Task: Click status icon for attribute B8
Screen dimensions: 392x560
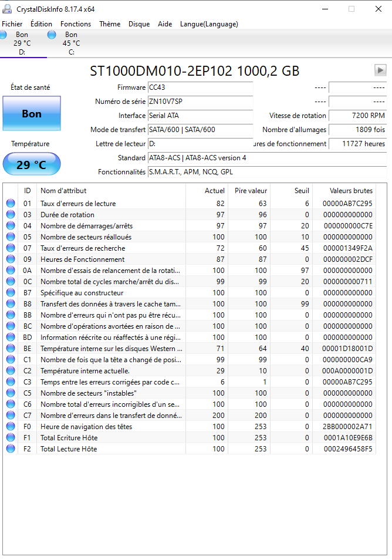Action: [11, 303]
